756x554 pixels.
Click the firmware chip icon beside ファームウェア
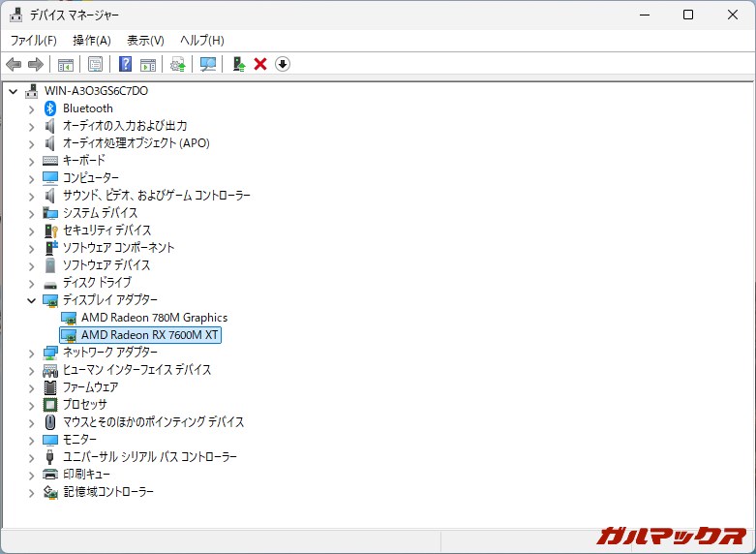click(x=50, y=387)
